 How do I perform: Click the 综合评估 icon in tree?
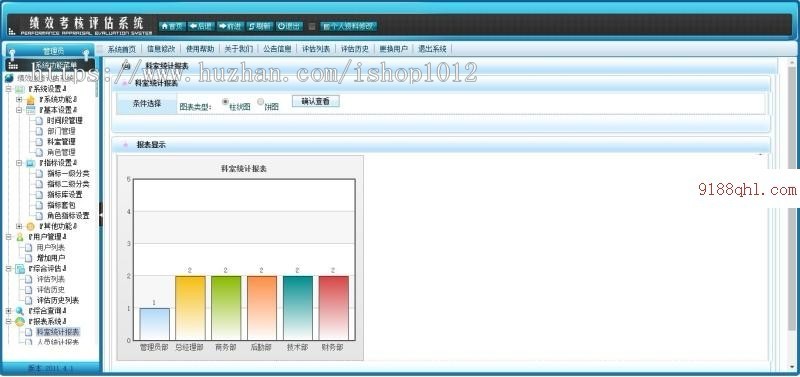[x=20, y=268]
